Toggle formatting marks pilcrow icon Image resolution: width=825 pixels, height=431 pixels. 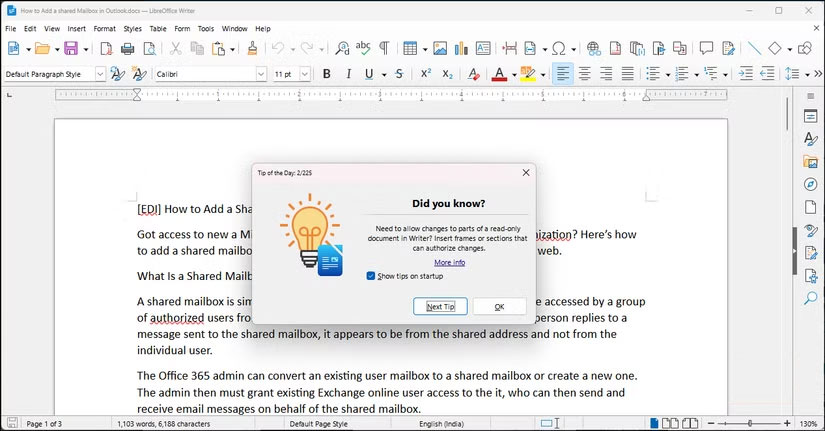(385, 48)
